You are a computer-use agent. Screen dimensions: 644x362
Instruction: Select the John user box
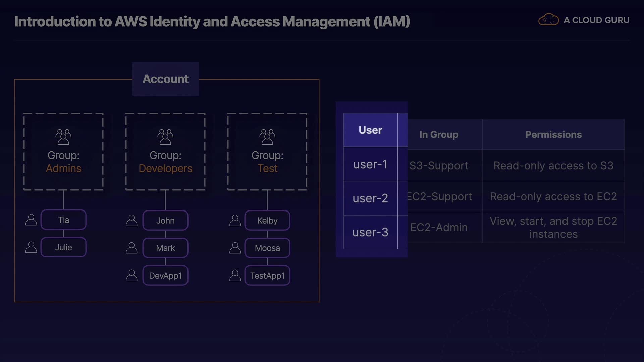coord(165,221)
